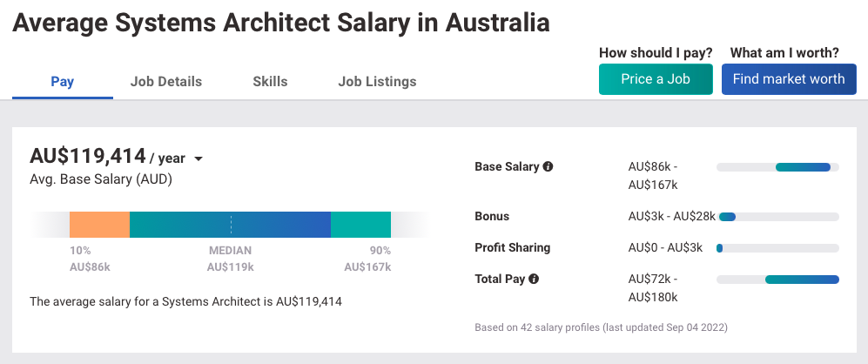This screenshot has width=868, height=364.
Task: Click the info icon beside Base Salary
Action: point(548,166)
